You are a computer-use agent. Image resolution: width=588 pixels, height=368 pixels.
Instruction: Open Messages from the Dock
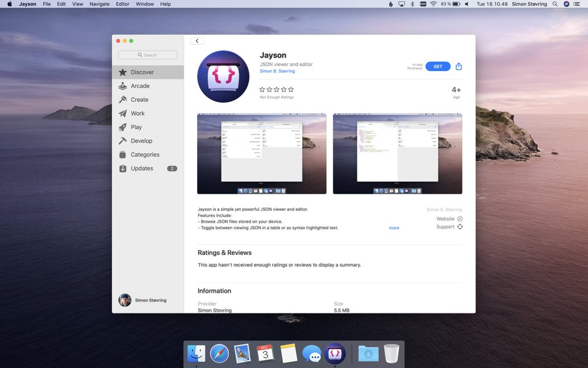pyautogui.click(x=312, y=353)
